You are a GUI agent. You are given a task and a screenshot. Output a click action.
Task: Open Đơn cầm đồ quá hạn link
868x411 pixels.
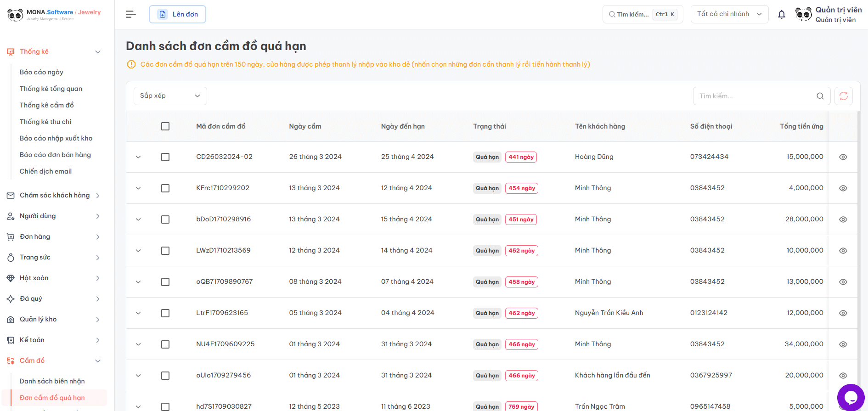[52, 398]
